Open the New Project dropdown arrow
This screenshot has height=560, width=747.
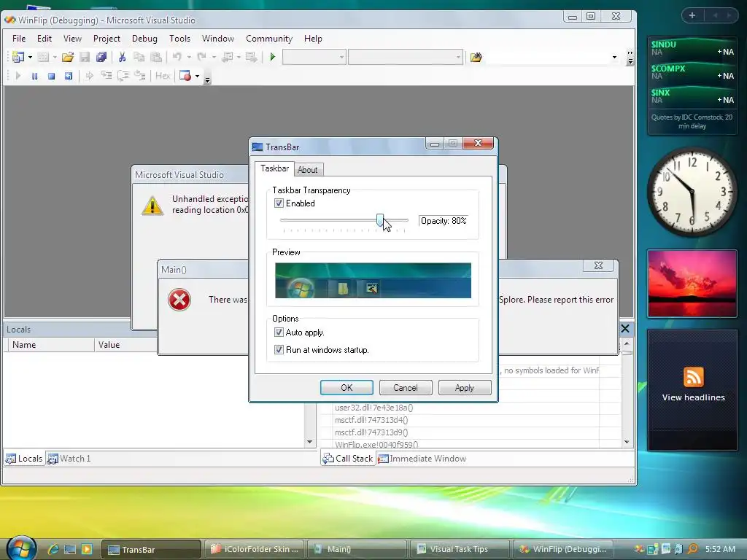pyautogui.click(x=30, y=57)
